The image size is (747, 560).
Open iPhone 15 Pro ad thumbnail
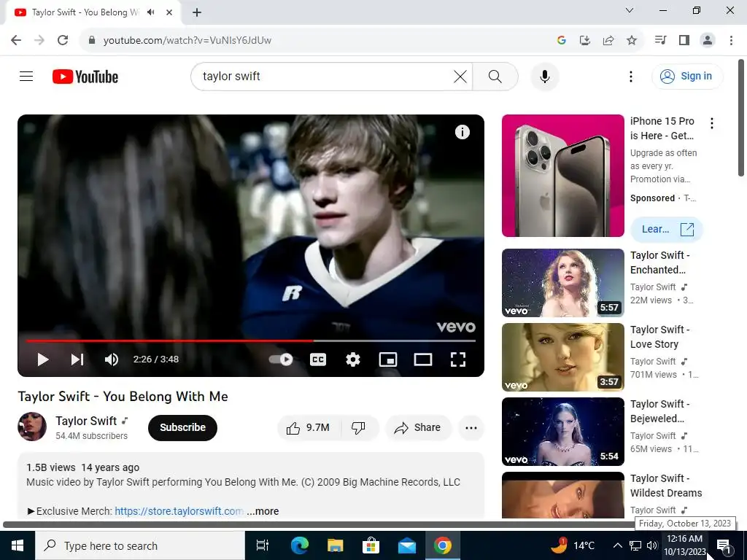[562, 176]
